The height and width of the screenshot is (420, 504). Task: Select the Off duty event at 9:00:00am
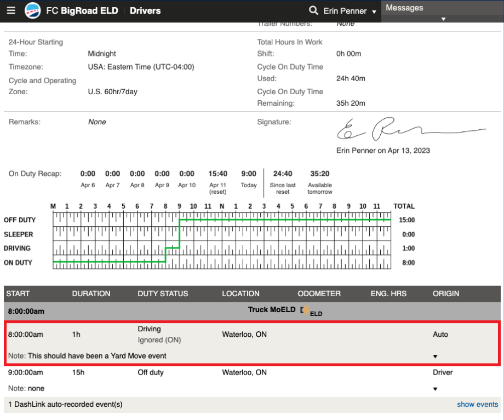151,372
